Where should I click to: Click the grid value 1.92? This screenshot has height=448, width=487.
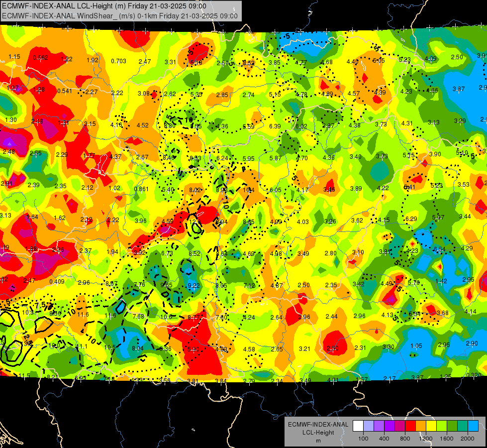click(x=92, y=60)
